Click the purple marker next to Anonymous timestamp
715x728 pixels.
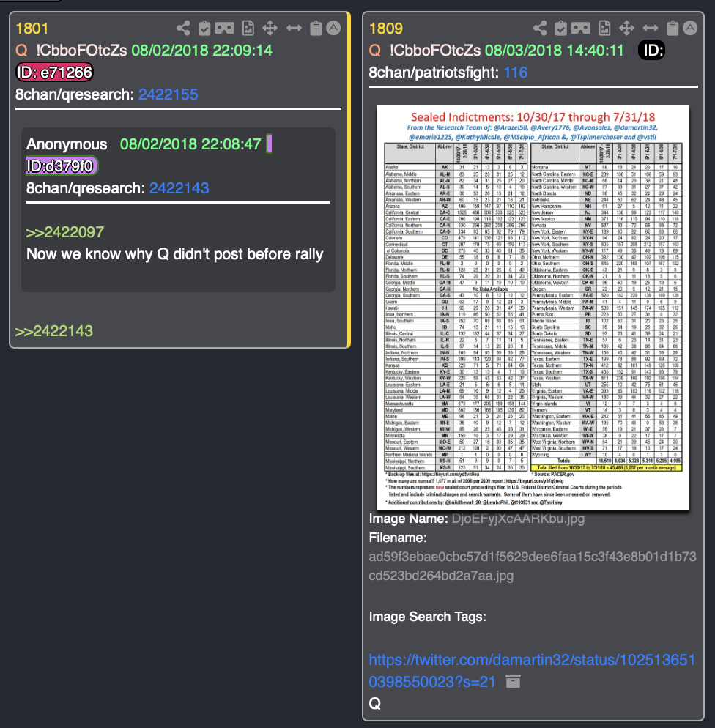click(270, 144)
